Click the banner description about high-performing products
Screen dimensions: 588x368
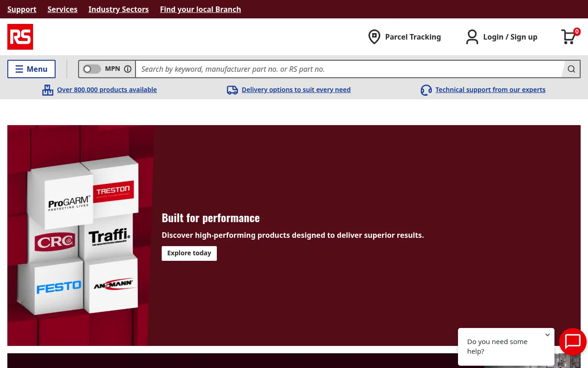pos(293,235)
